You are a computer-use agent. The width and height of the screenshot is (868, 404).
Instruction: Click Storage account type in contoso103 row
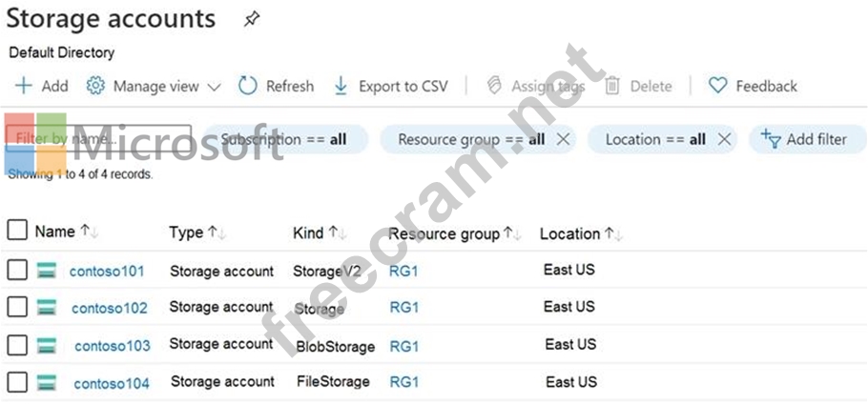pos(221,344)
